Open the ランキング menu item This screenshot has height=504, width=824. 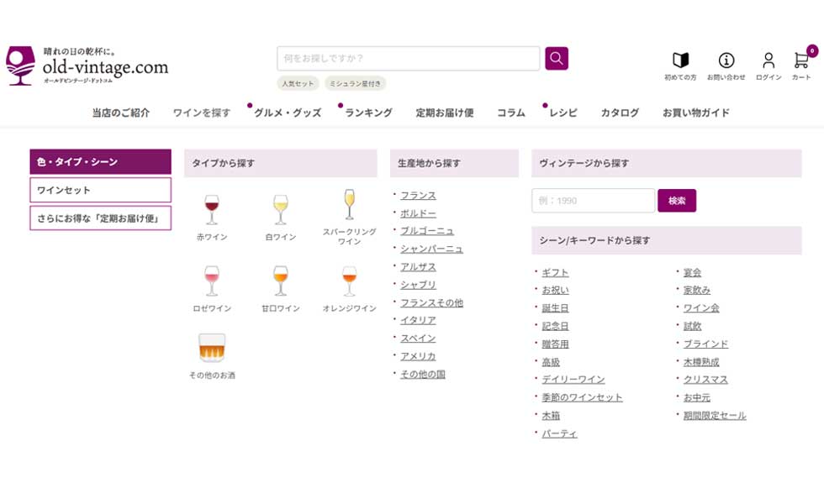pos(367,111)
